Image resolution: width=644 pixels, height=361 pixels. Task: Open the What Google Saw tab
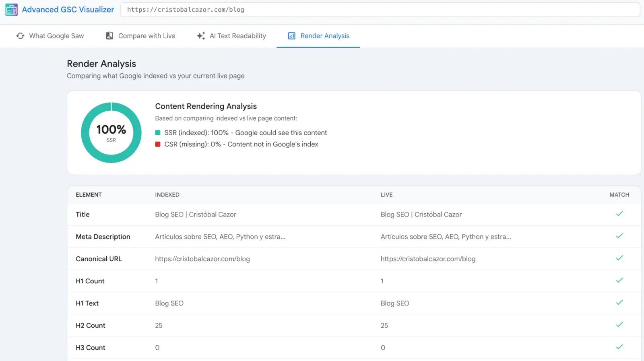click(50, 36)
